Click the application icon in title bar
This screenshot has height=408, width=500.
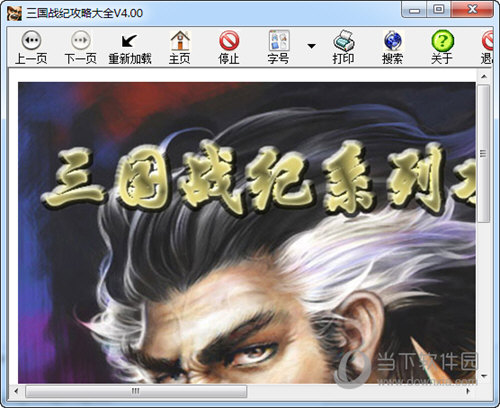(14, 13)
